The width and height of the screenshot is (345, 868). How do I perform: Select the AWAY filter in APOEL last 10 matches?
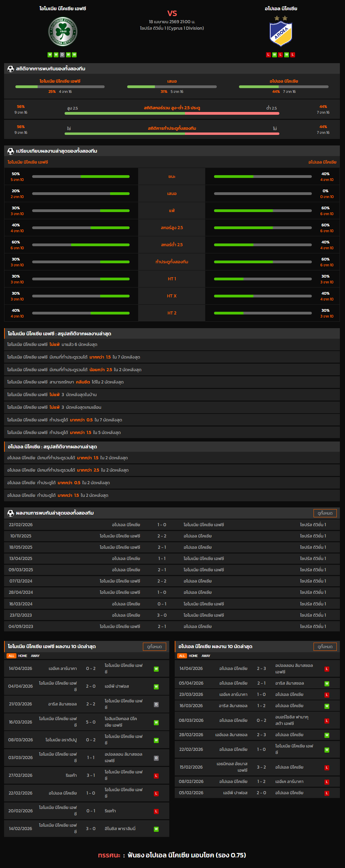[x=206, y=656]
